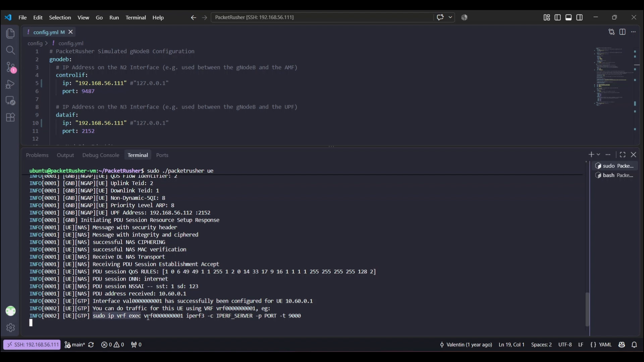Select YAML language mode in status bar
This screenshot has height=362, width=644.
(605, 345)
